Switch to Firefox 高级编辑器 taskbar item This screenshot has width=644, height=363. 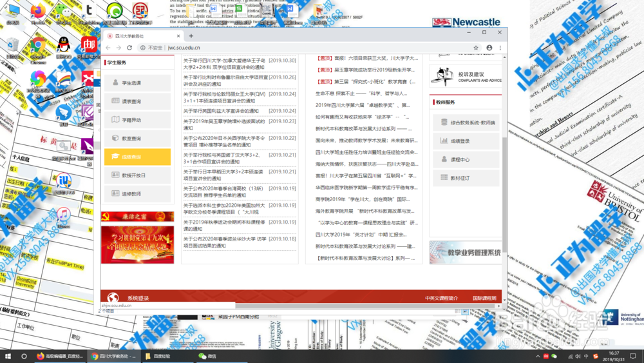(x=61, y=356)
